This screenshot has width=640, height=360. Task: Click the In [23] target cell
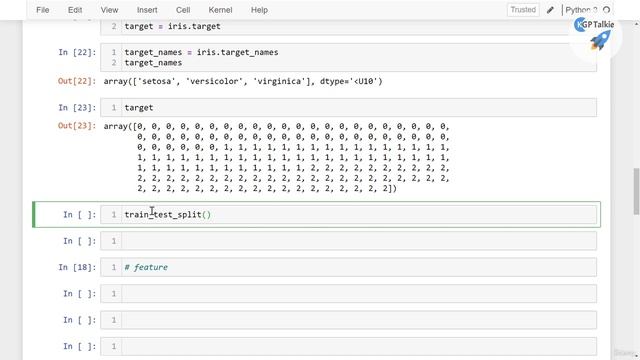click(349, 108)
